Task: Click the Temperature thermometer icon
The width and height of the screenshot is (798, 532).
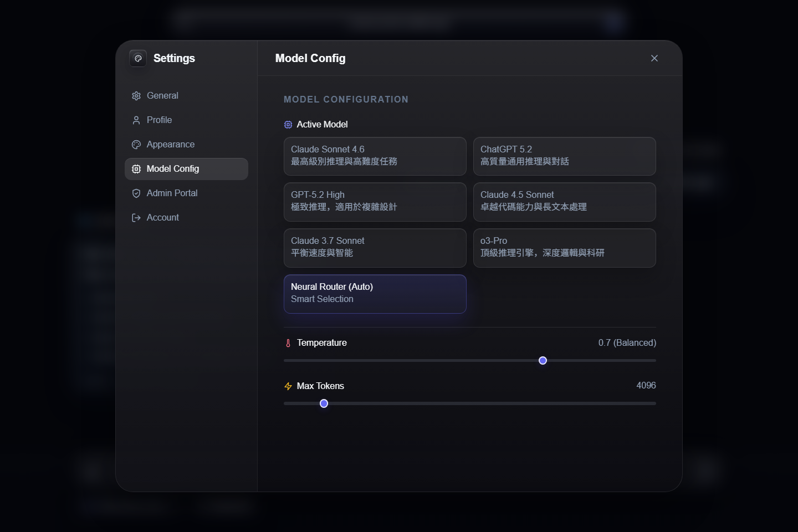Action: 288,343
